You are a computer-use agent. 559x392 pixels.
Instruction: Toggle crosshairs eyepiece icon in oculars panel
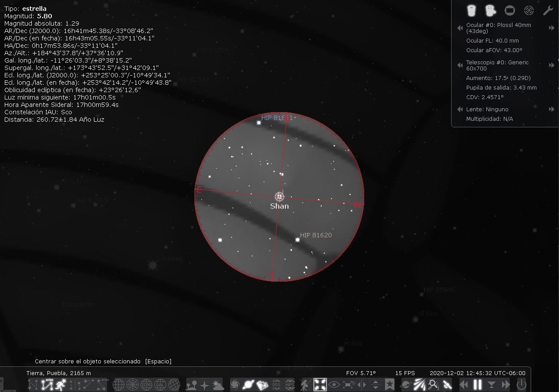[x=490, y=10]
